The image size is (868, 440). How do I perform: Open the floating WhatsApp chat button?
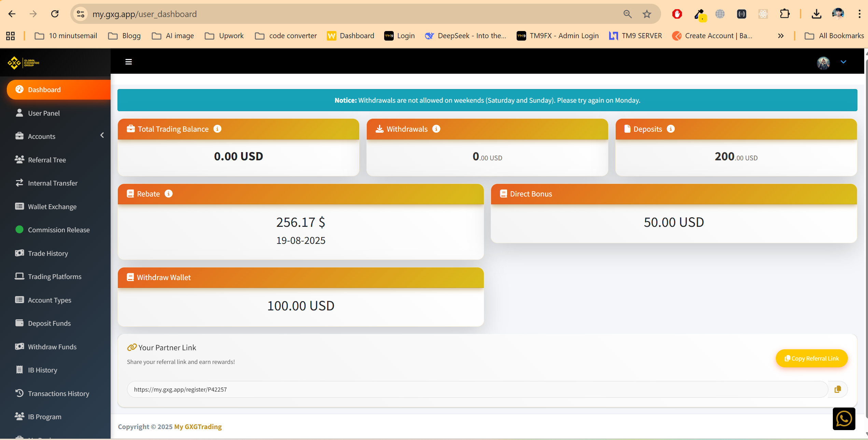click(844, 419)
